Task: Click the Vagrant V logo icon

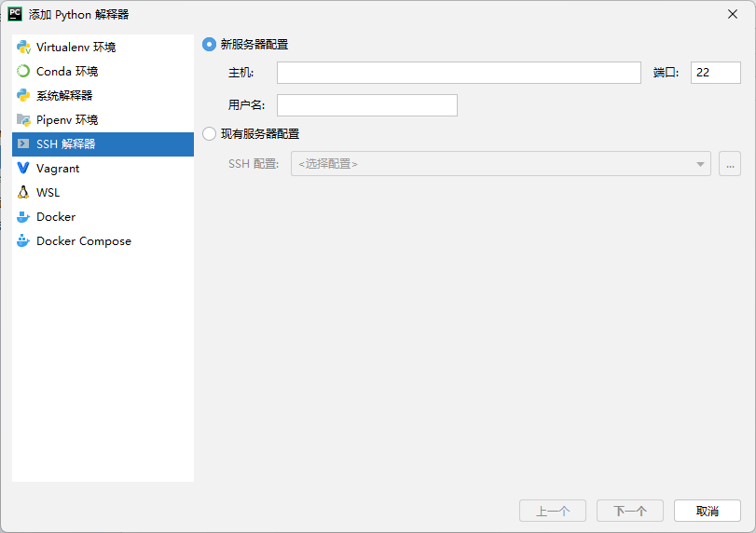Action: (23, 168)
